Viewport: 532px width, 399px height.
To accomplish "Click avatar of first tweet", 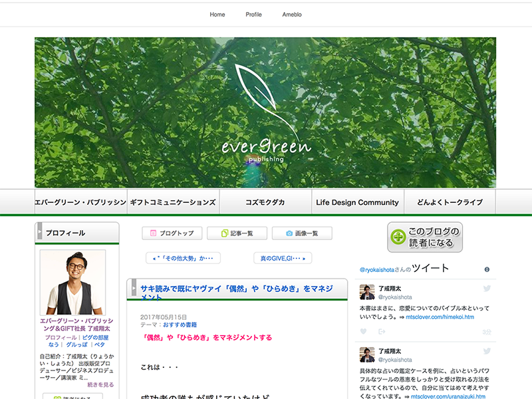I will [x=367, y=292].
